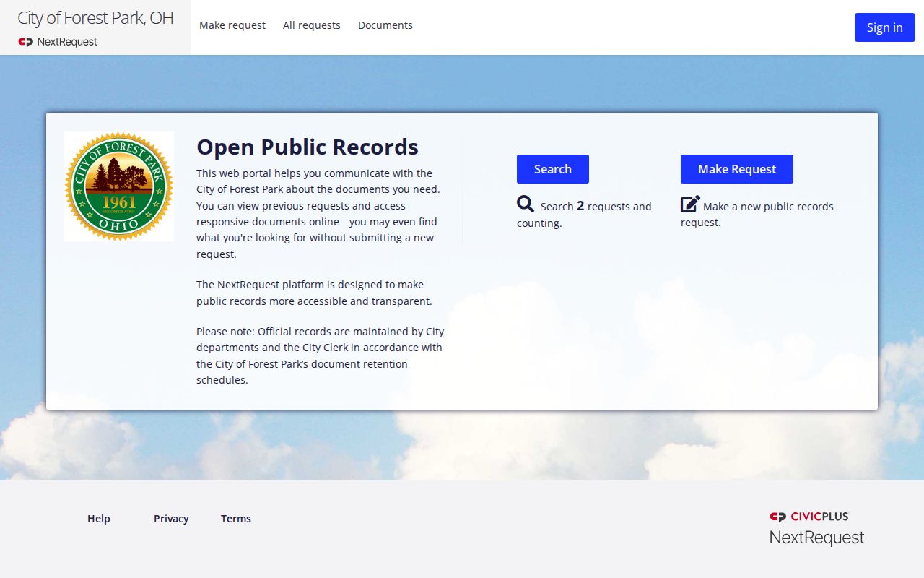Image resolution: width=924 pixels, height=578 pixels.
Task: Click the 'Search 2 requests and counting' text
Action: (584, 215)
